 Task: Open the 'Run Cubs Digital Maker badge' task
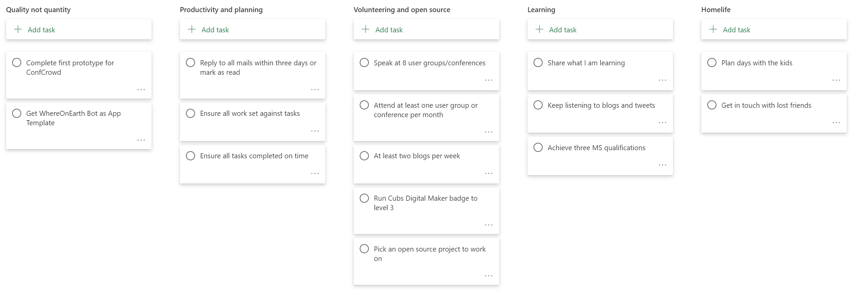[x=425, y=203]
